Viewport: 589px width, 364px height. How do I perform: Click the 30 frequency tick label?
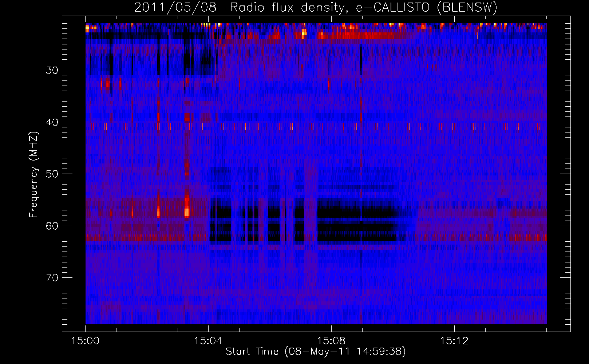[x=52, y=70]
